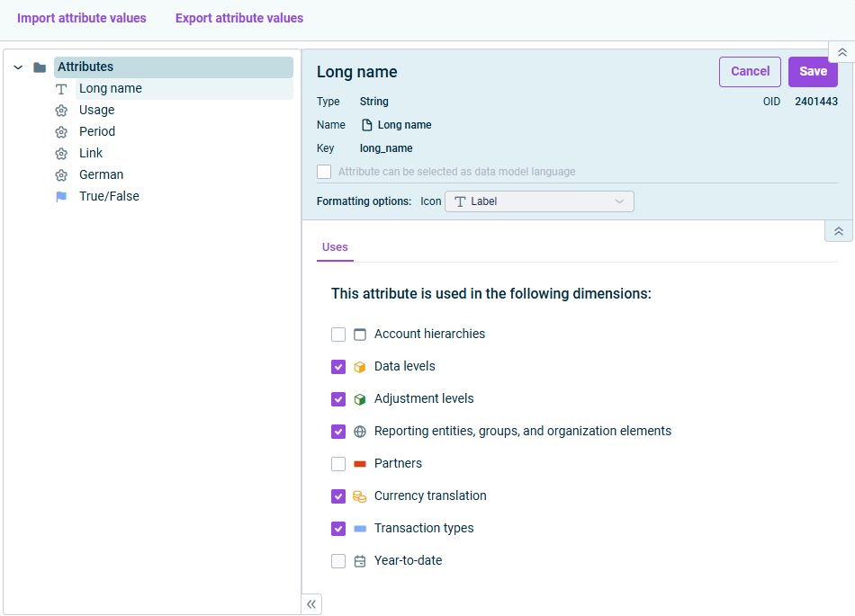Select Period in the attributes tree
The image size is (855, 616).
(x=97, y=131)
